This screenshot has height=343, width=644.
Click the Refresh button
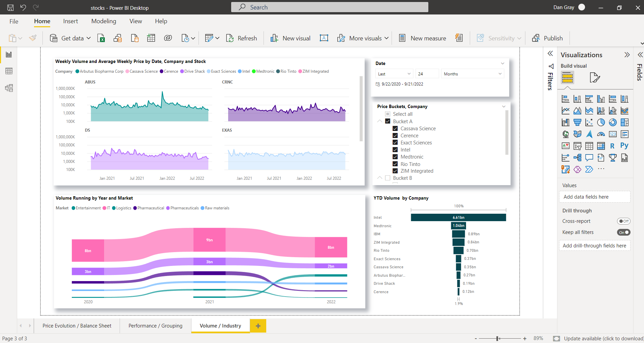tap(242, 38)
